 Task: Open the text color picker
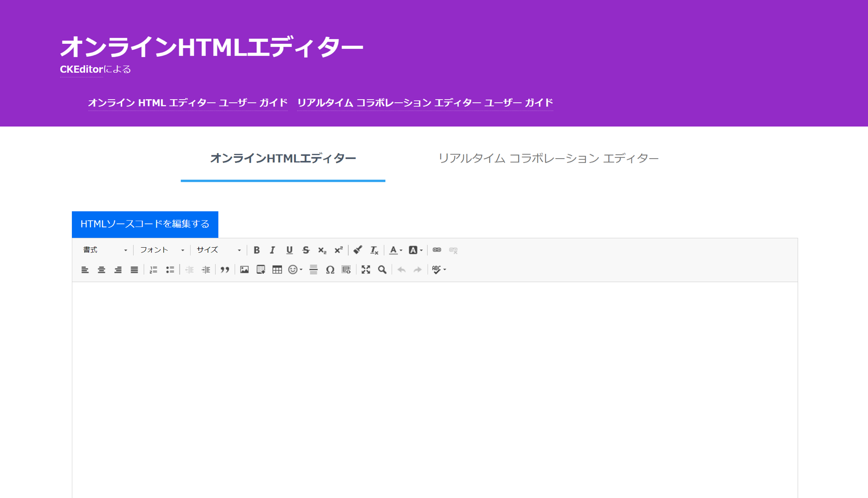[395, 250]
